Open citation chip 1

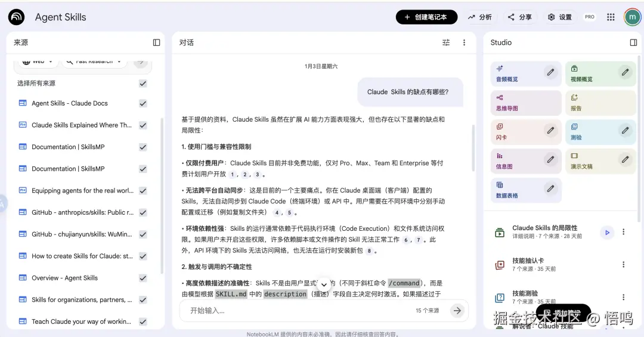coord(232,174)
